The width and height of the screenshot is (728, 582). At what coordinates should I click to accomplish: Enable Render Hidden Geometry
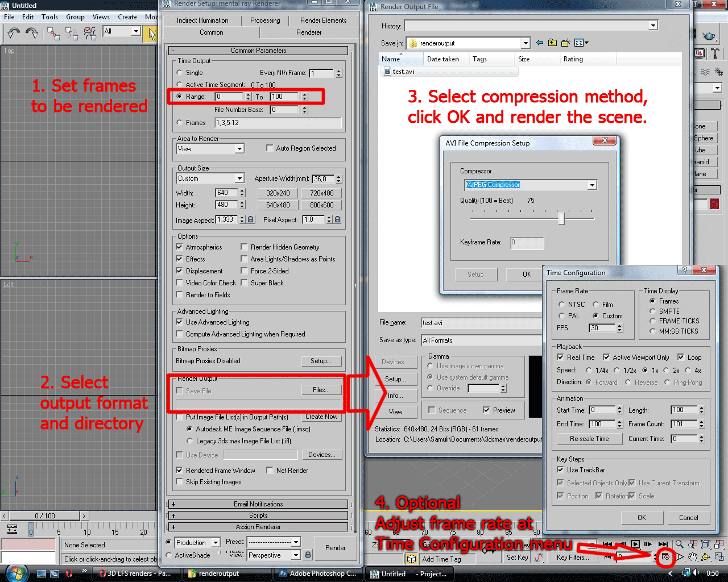tap(245, 247)
